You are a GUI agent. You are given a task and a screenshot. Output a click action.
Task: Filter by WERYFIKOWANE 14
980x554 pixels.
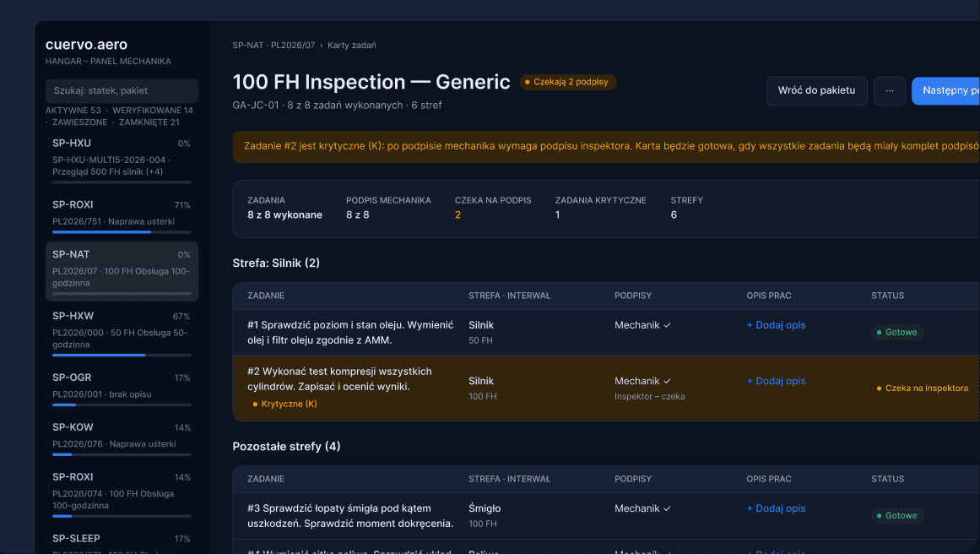(x=153, y=110)
